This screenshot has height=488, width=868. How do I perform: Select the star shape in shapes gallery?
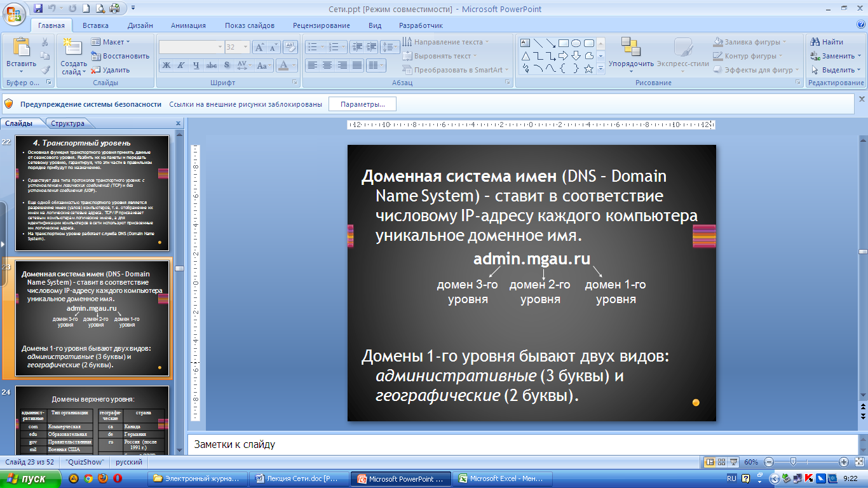pyautogui.click(x=588, y=69)
